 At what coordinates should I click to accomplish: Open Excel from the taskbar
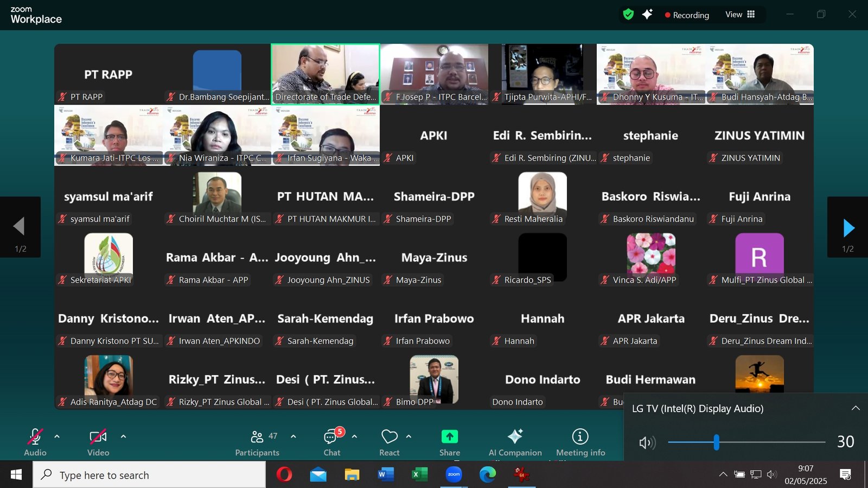[x=419, y=475]
